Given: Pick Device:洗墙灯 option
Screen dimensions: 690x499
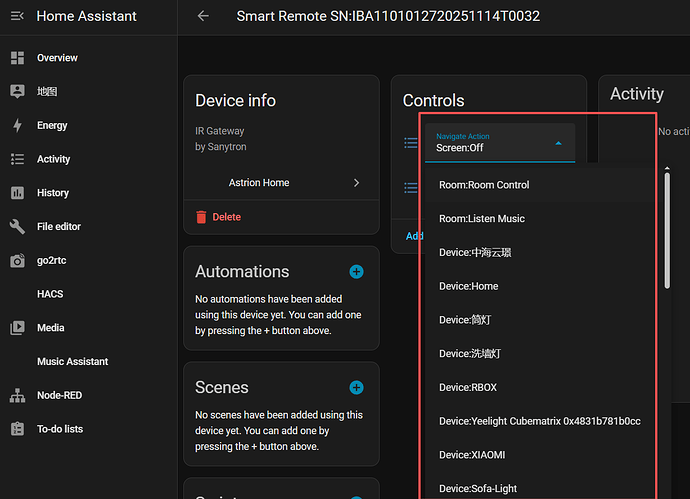Looking at the screenshot, I should pyautogui.click(x=540, y=354).
